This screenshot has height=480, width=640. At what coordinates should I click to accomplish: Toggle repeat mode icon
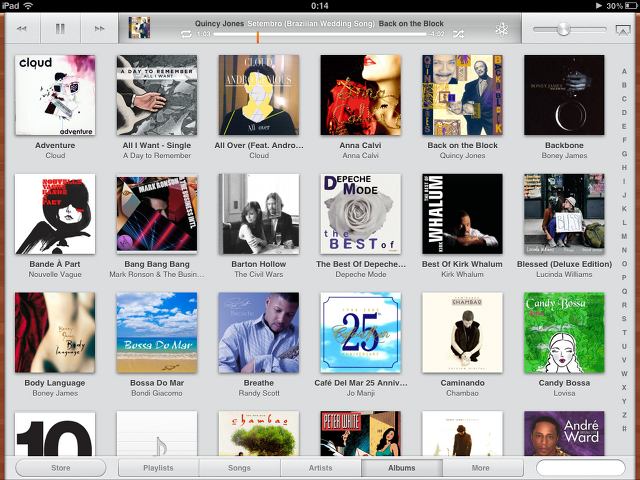186,34
